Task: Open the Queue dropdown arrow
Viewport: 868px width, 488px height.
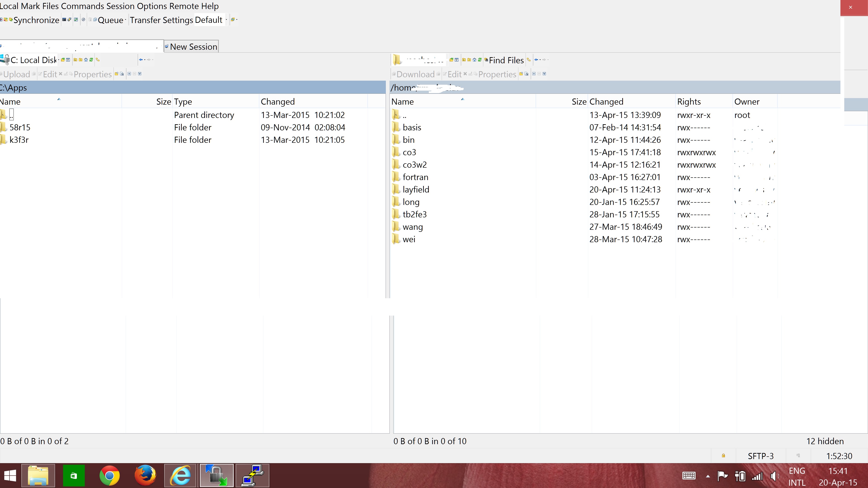Action: pyautogui.click(x=125, y=20)
